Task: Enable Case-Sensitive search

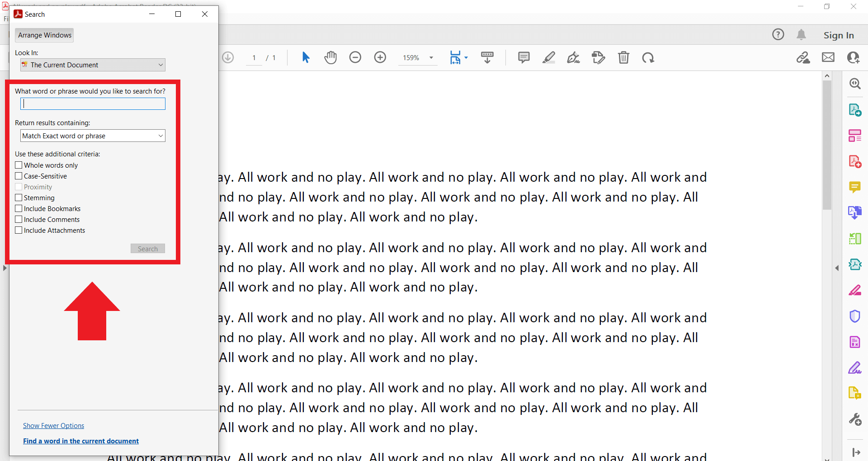Action: point(19,176)
